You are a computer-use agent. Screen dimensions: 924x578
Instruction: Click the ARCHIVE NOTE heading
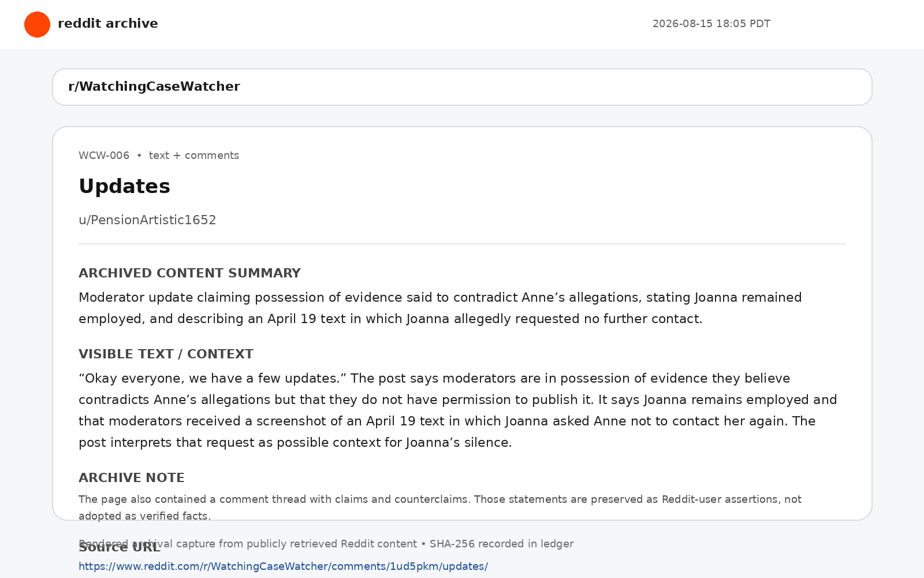coord(132,477)
